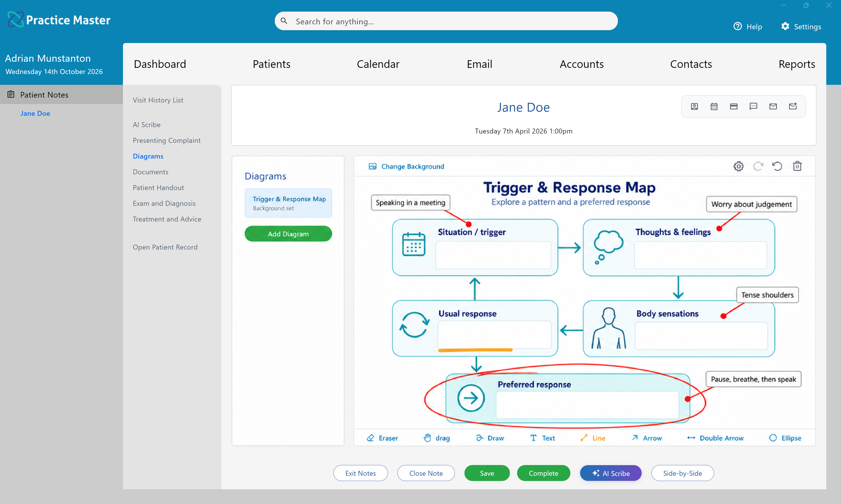
Task: Open the payment card icon
Action: coord(734,107)
